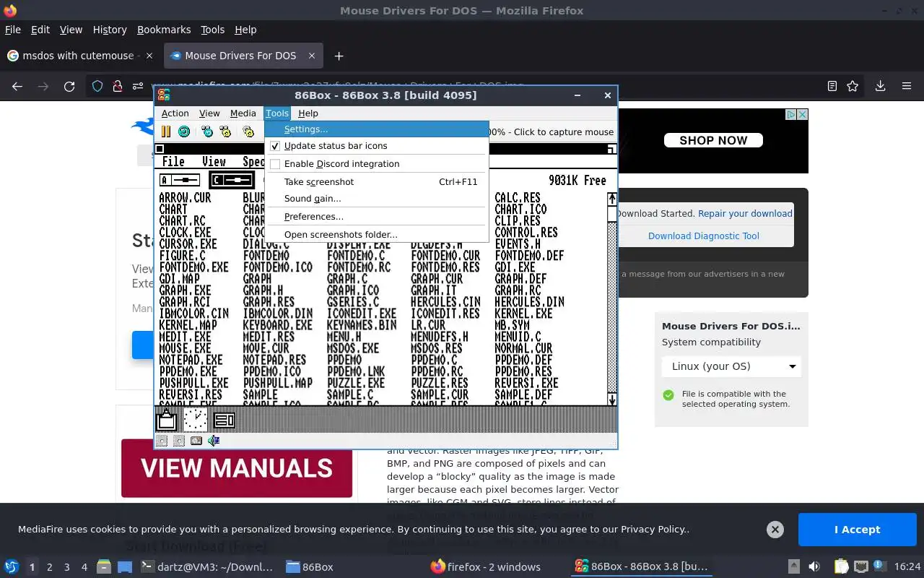Screen dimensions: 924x578
Task: Click the VIEW MANUALS banner
Action: 237,468
